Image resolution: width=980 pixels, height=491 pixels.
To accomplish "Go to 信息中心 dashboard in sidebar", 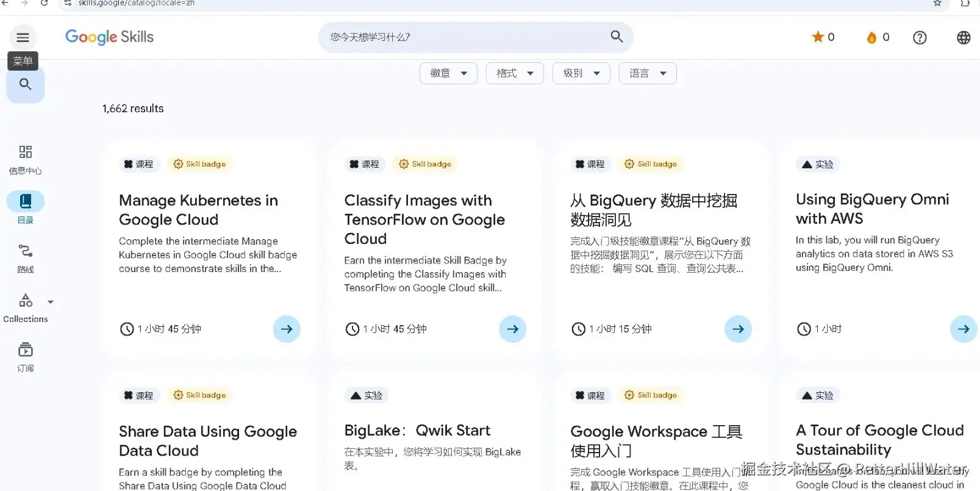I will coord(26,160).
